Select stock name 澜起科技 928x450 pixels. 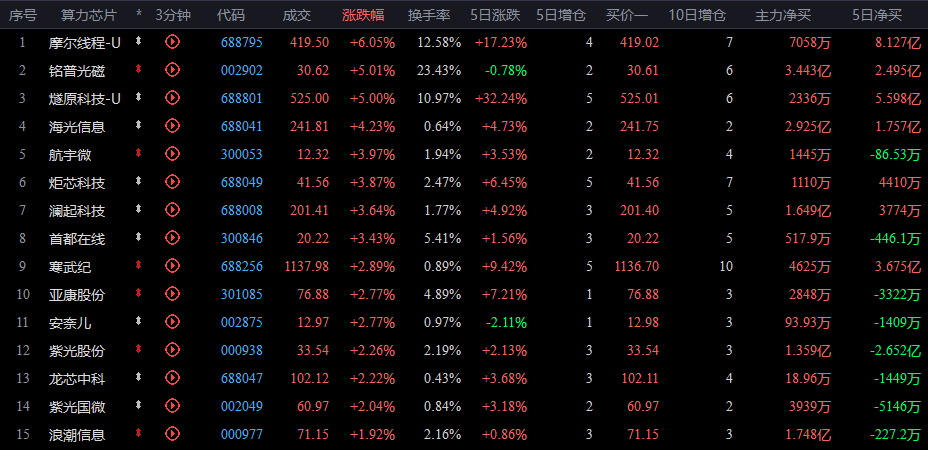[x=77, y=211]
